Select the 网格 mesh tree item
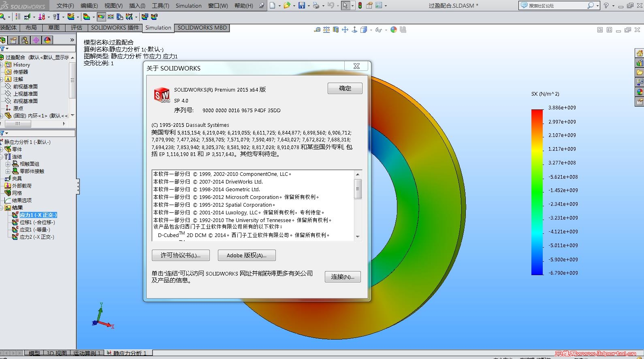This screenshot has height=359, width=644. [17, 193]
